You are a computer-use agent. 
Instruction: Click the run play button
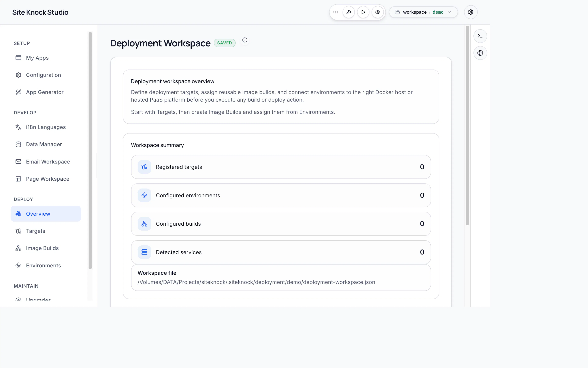(x=363, y=12)
